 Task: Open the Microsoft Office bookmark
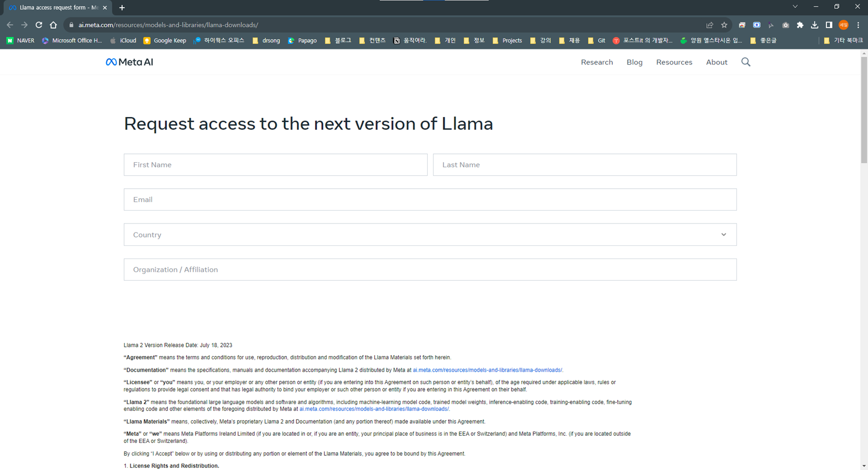click(72, 41)
